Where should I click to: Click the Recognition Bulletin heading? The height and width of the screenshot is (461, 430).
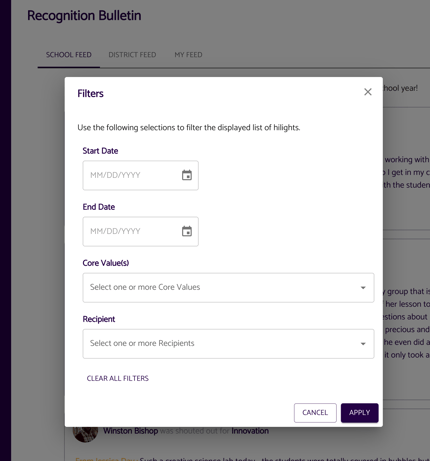tap(84, 16)
